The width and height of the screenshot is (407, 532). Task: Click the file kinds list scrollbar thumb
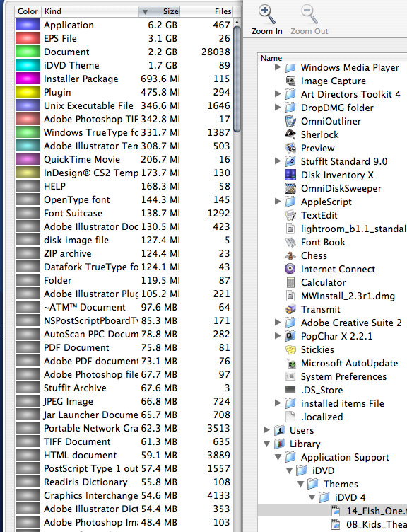(237, 80)
